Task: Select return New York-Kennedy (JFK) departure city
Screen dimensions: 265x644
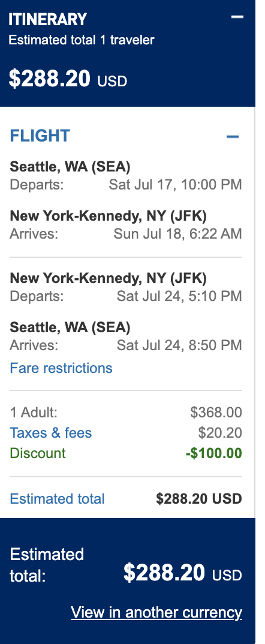Action: point(108,278)
